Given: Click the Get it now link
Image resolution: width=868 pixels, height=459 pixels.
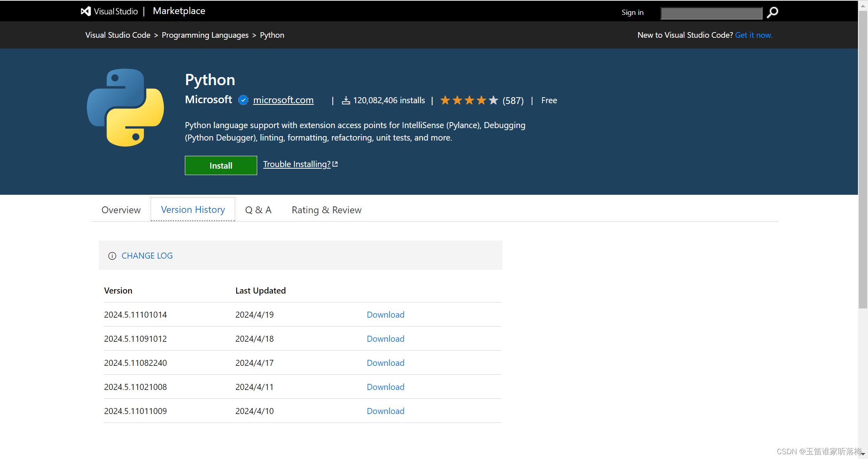Looking at the screenshot, I should point(753,35).
